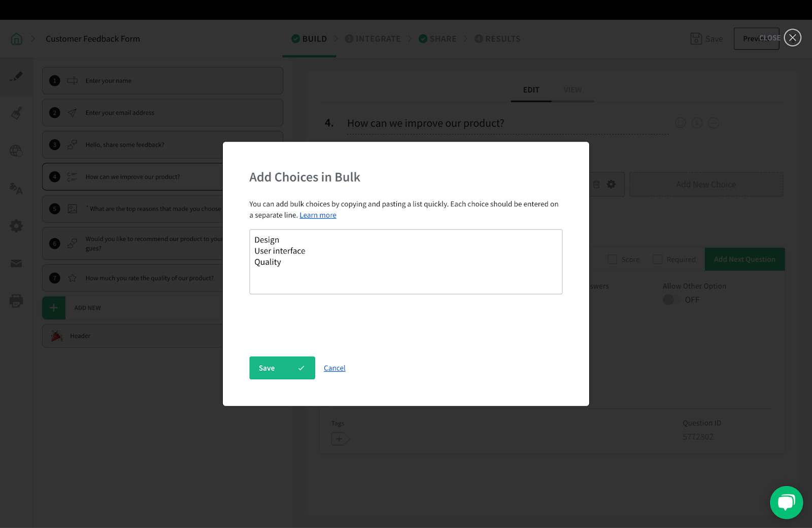Open the translation sidebar icon
This screenshot has height=528, width=812.
tap(16, 188)
